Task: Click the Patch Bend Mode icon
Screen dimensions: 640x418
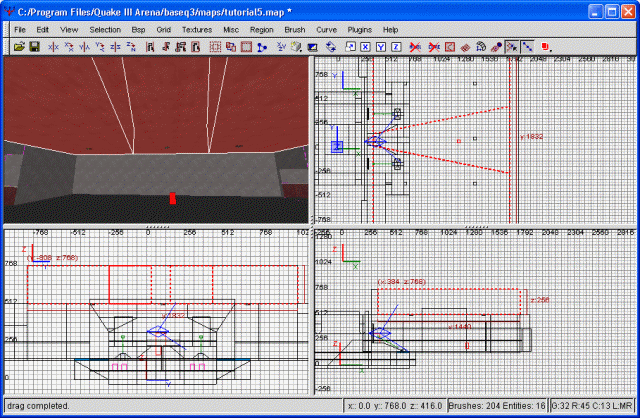Action: tap(480, 47)
